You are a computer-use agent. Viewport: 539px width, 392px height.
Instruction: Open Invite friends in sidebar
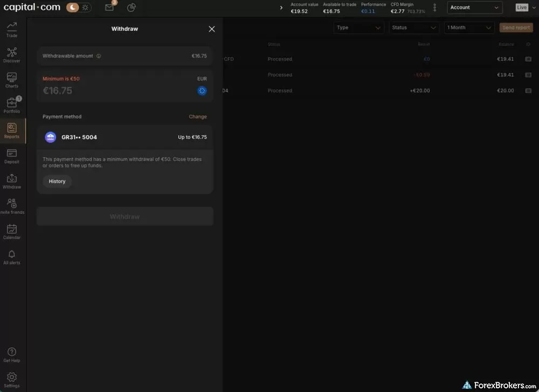pyautogui.click(x=12, y=207)
